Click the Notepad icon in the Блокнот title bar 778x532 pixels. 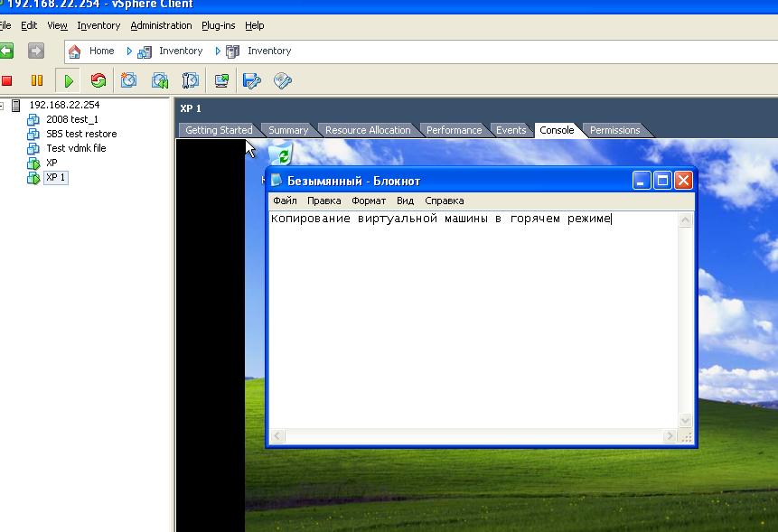tap(277, 181)
